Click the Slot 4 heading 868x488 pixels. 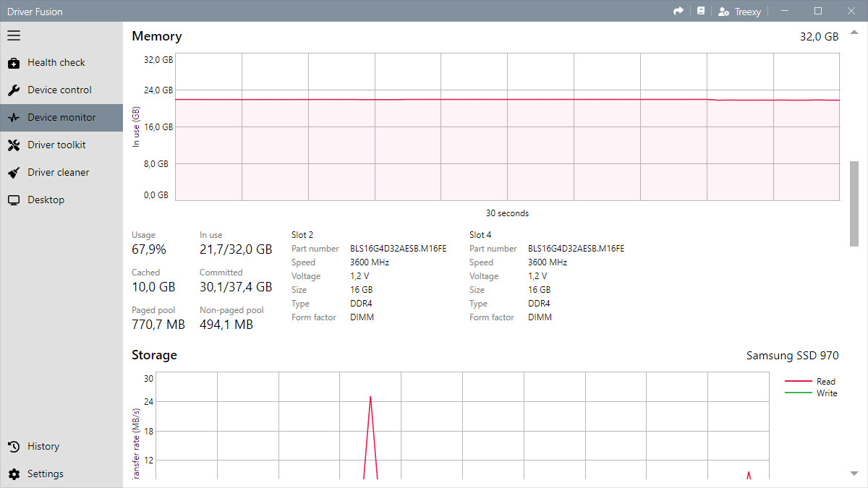pos(480,235)
